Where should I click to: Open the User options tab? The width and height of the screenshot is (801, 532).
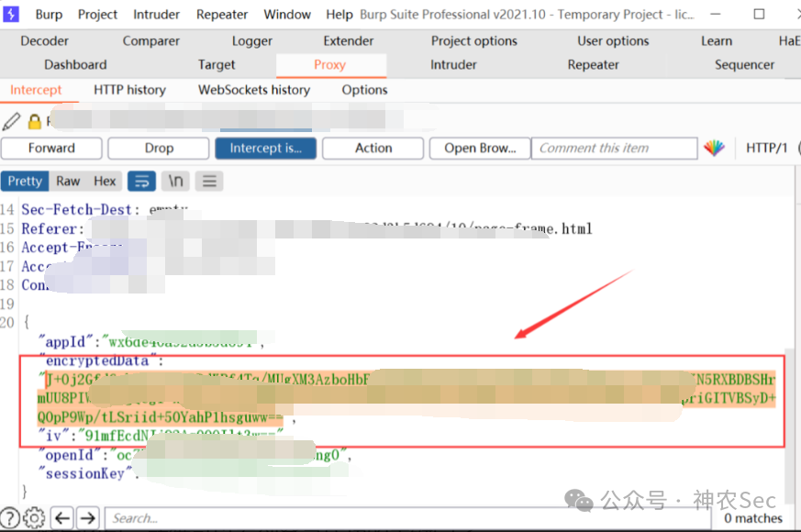pyautogui.click(x=613, y=41)
